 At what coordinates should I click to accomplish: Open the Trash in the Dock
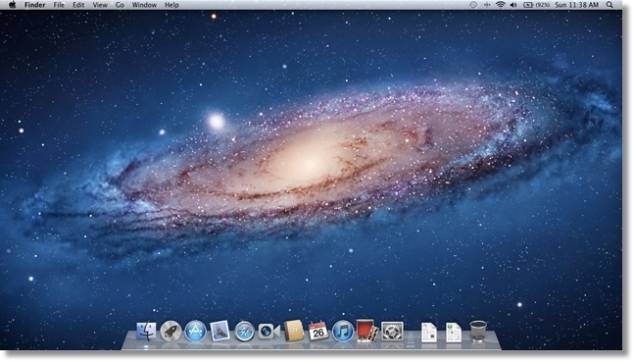coord(478,331)
